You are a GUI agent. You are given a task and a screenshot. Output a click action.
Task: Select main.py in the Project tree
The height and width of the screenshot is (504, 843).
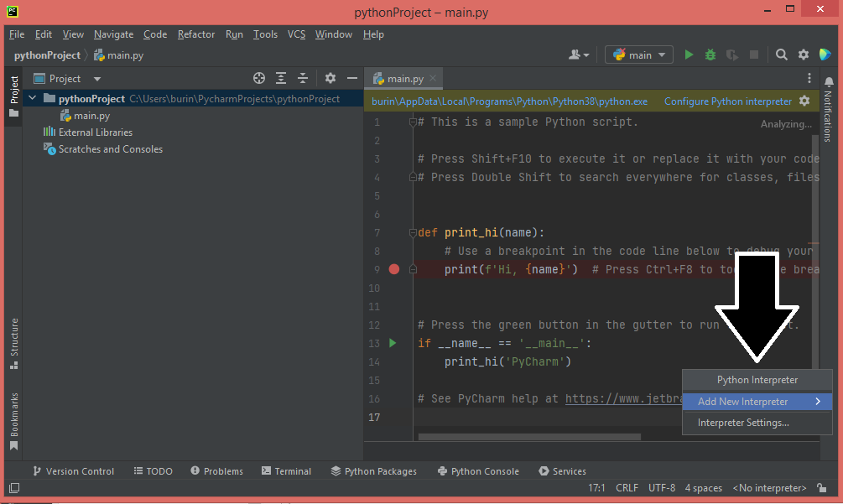85,116
